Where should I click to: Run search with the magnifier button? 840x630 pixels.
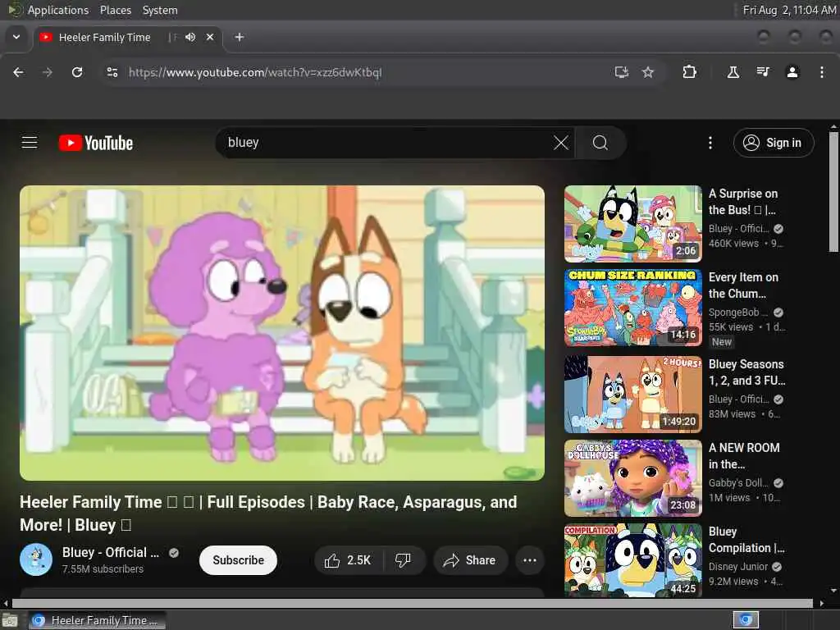point(600,143)
